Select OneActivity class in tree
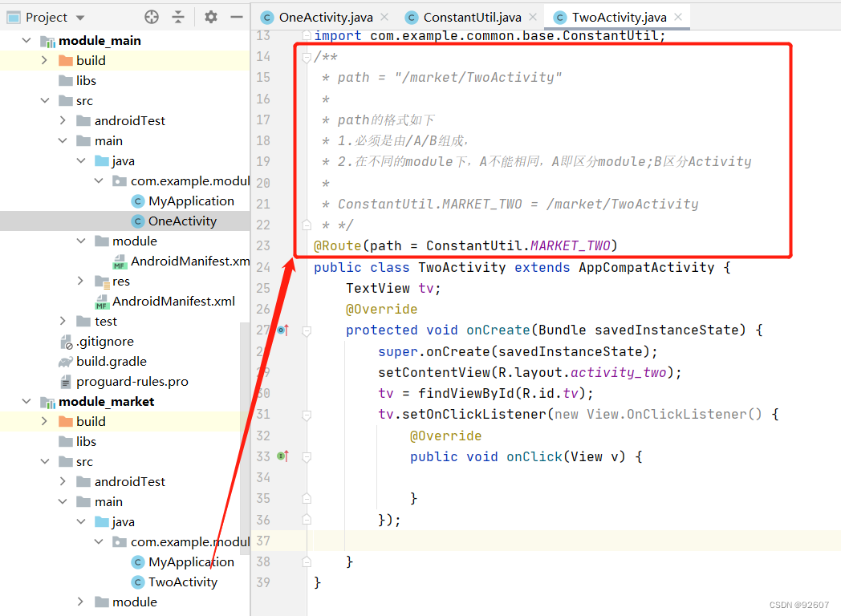Image resolution: width=841 pixels, height=616 pixels. pos(182,221)
